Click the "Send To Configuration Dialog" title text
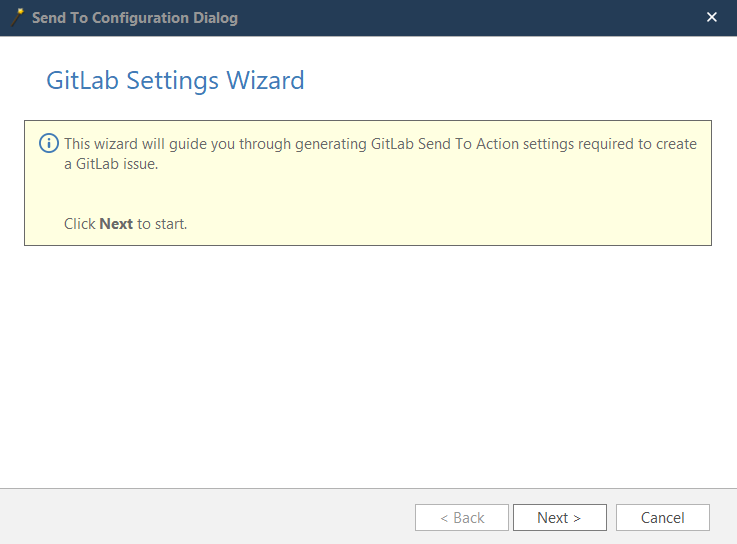The width and height of the screenshot is (737, 544). (134, 18)
